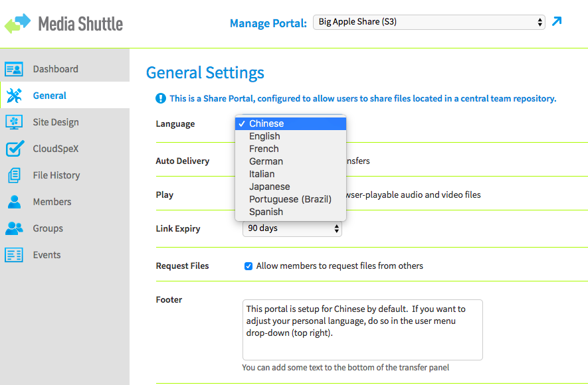The height and width of the screenshot is (385, 588).
Task: Toggle the Request Files checkbox
Action: point(248,266)
